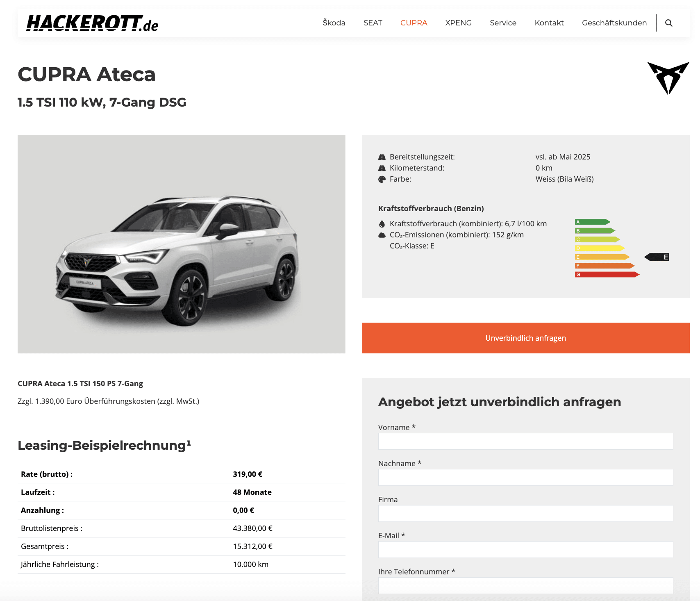Click the 0 km mileage text
700x601 pixels.
pos(544,168)
